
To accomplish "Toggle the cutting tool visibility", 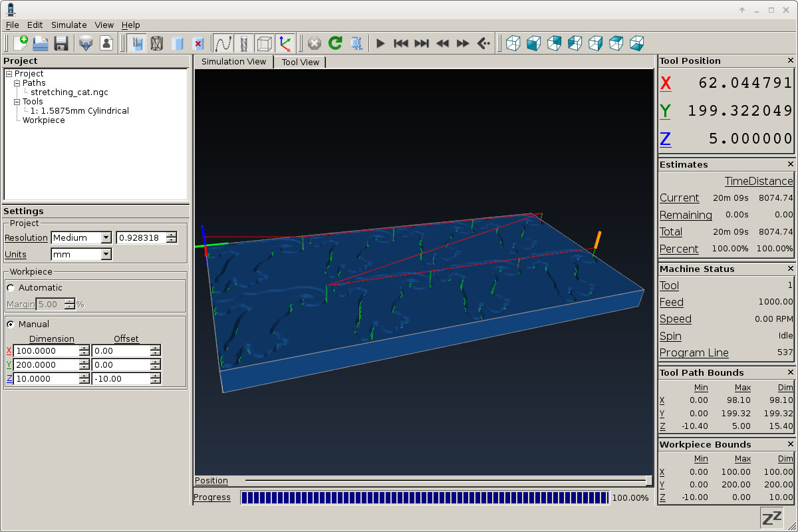I will [244, 43].
